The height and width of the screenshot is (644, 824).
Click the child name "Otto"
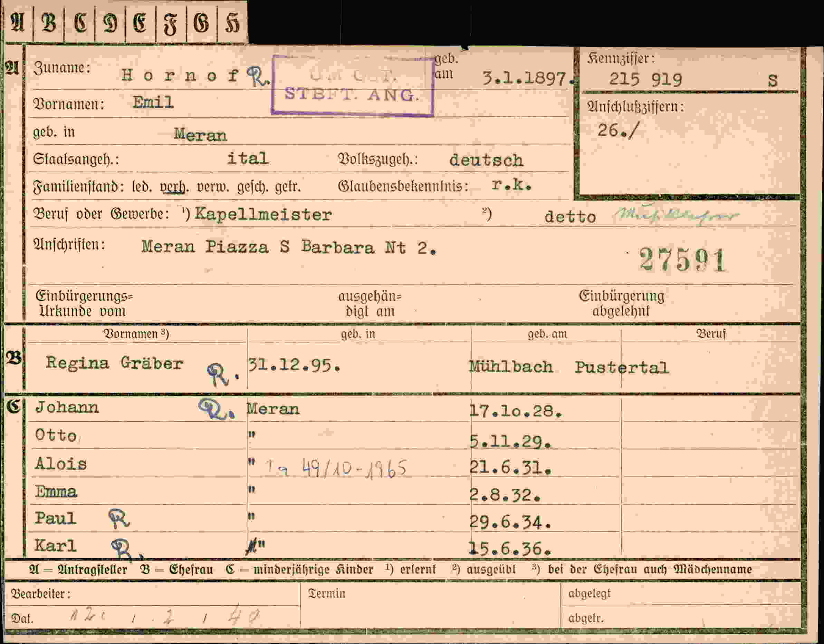coord(56,435)
